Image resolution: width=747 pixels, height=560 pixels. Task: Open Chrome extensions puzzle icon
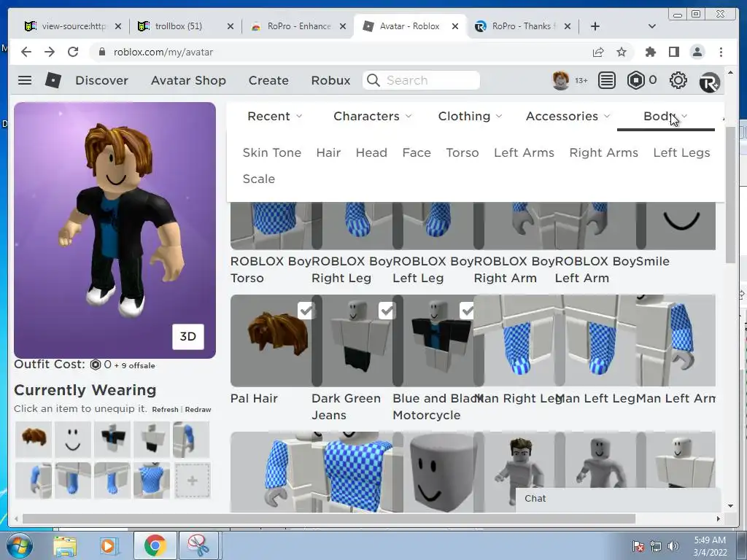[650, 52]
